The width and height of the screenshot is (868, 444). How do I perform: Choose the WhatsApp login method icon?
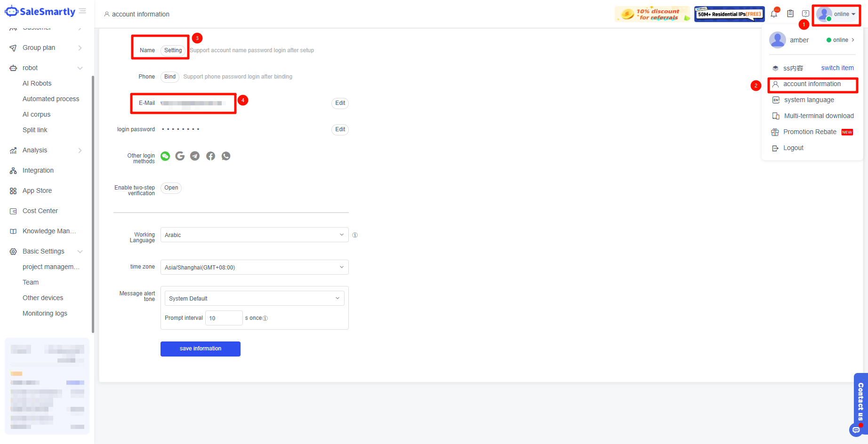click(x=226, y=156)
